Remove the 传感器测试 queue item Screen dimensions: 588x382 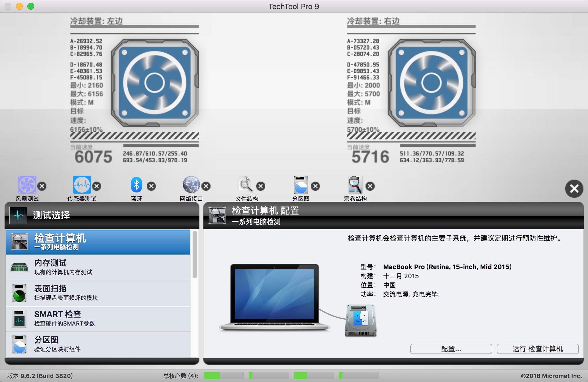pos(97,186)
